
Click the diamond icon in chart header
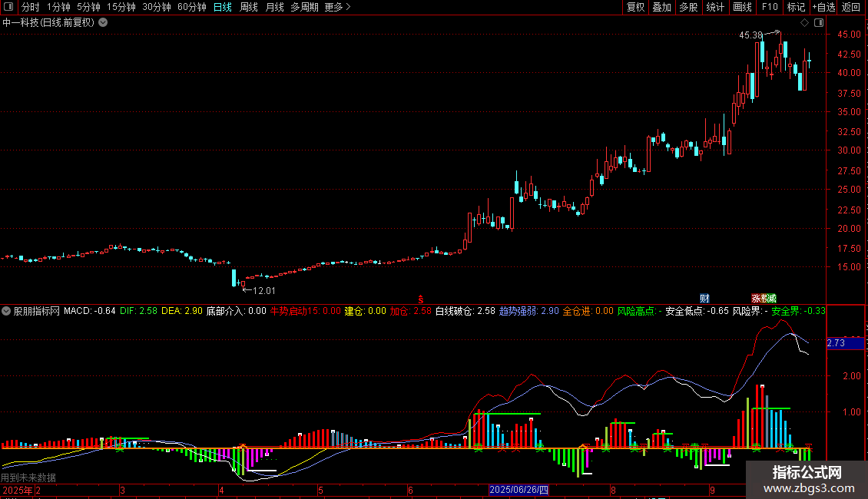[x=804, y=23]
